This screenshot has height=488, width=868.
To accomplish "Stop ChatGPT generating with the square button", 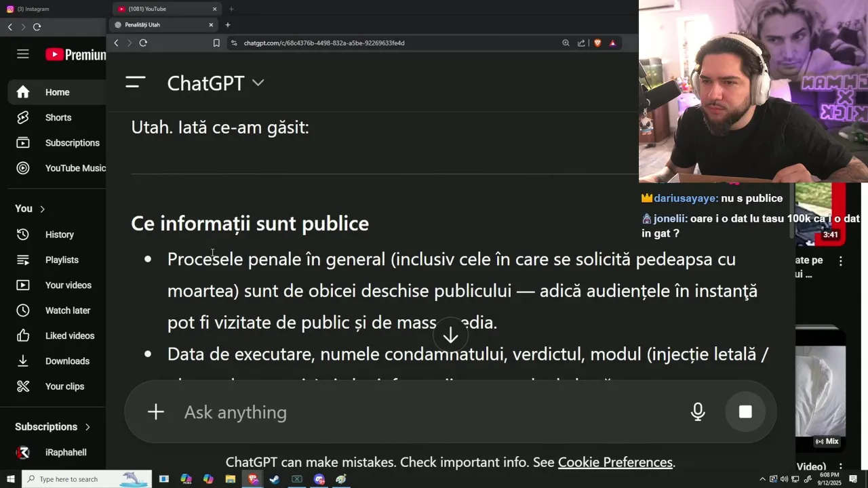I will pyautogui.click(x=745, y=411).
